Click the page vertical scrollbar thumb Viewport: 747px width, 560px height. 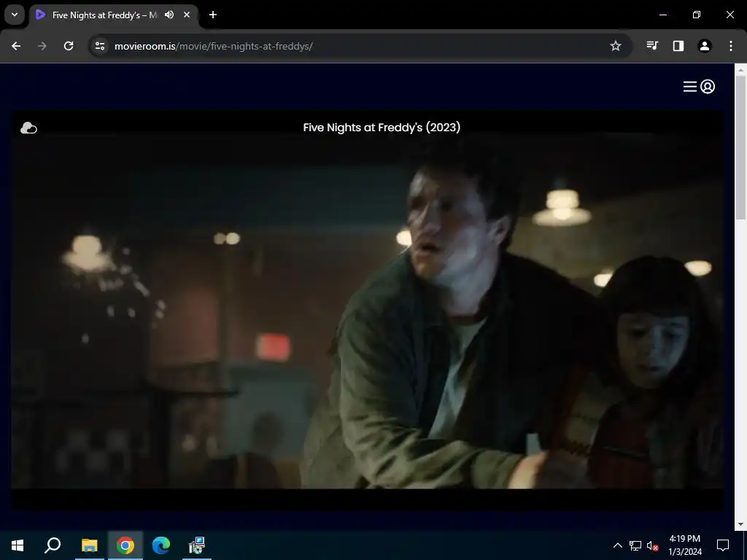coord(740,147)
